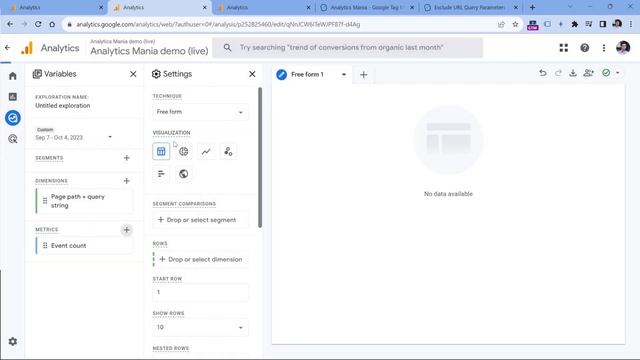
Task: Select Line chart visualization
Action: coord(206,151)
